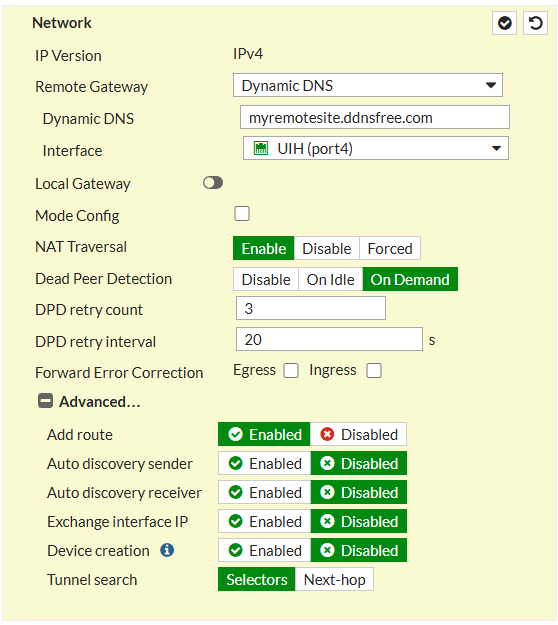The image size is (558, 625).
Task: Select On Idle for Dead Peer Detection
Action: (x=330, y=279)
